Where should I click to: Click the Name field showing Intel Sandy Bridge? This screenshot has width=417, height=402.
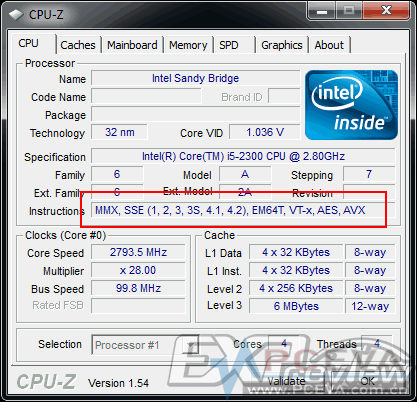(x=196, y=78)
